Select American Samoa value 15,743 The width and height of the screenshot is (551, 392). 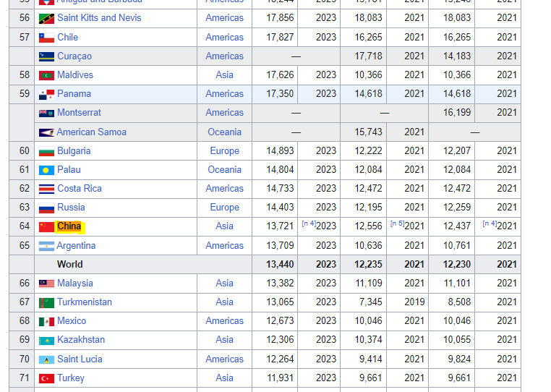368,132
